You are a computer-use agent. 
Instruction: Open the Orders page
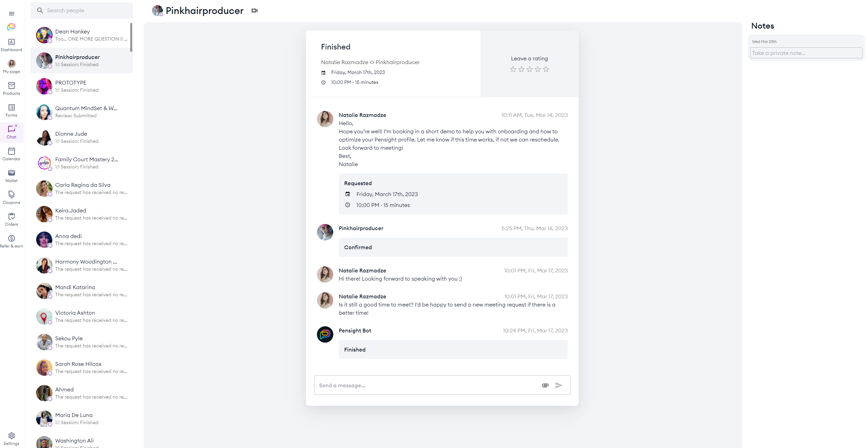click(12, 220)
